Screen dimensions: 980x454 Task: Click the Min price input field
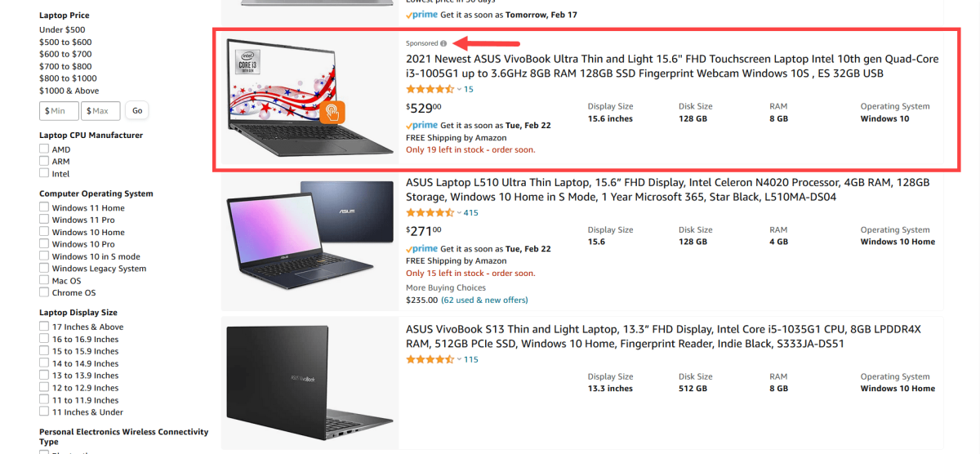59,111
